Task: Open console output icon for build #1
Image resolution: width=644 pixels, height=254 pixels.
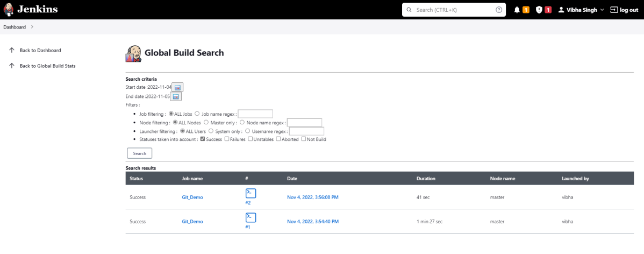Action: click(251, 217)
